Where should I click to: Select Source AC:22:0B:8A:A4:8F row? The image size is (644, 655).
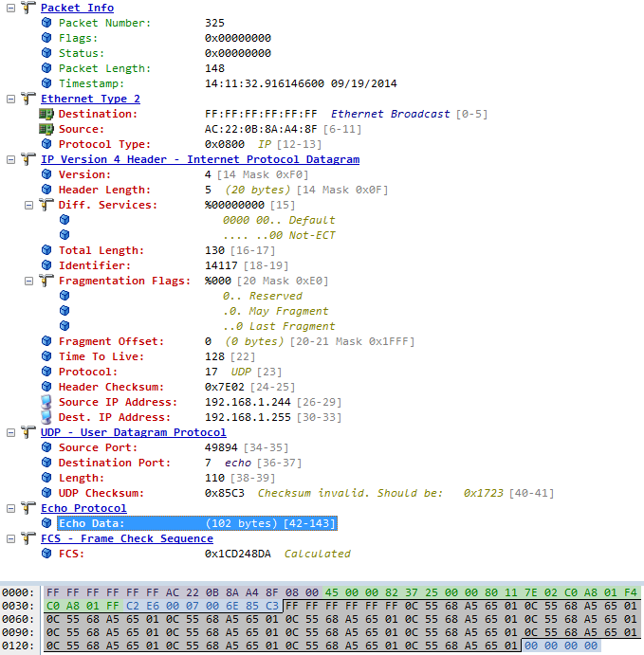[210, 129]
